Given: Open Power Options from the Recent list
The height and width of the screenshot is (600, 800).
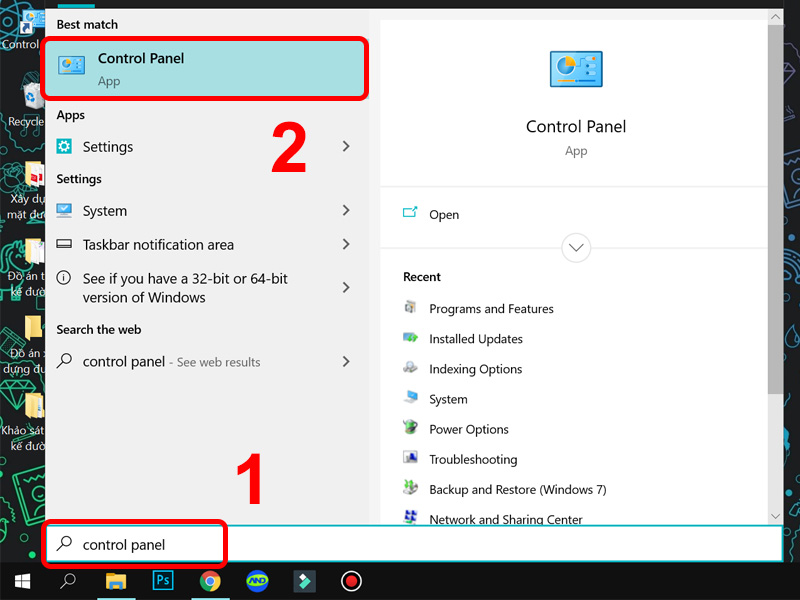Looking at the screenshot, I should (x=468, y=429).
